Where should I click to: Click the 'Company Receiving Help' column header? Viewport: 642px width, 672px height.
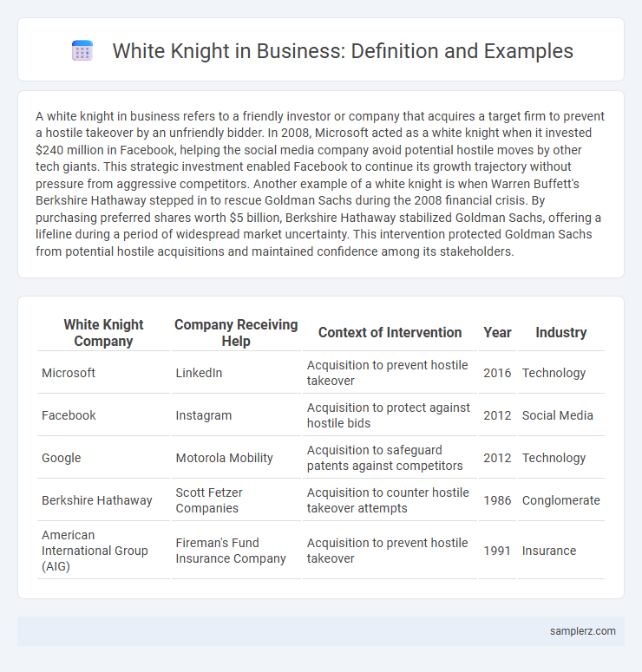[x=236, y=333]
